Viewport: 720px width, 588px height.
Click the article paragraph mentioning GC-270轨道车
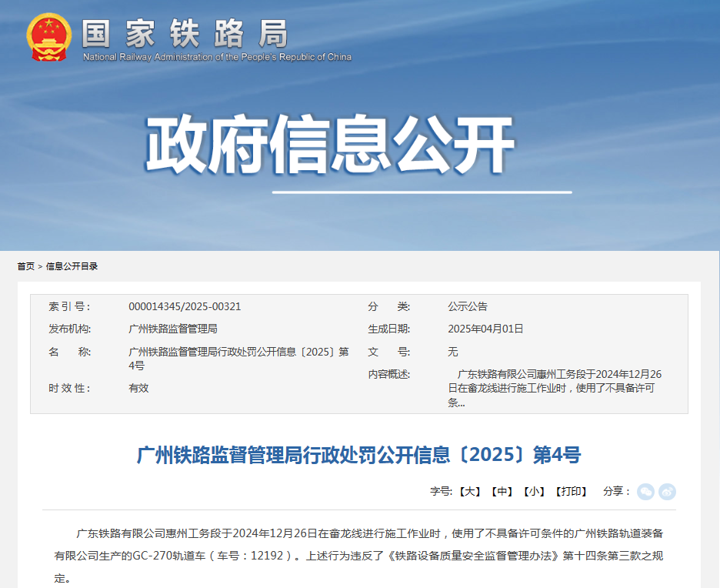358,556
